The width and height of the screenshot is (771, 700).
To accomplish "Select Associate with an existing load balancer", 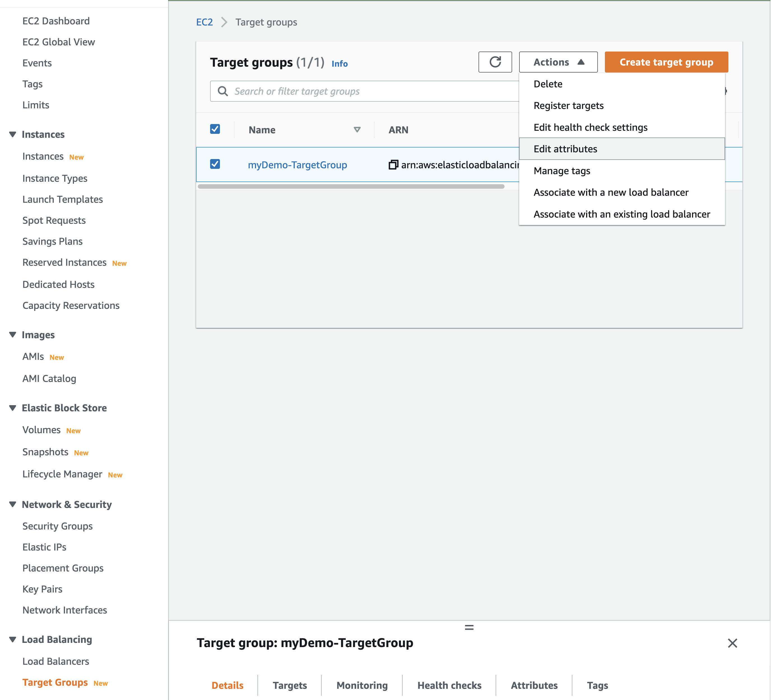I will pos(621,214).
